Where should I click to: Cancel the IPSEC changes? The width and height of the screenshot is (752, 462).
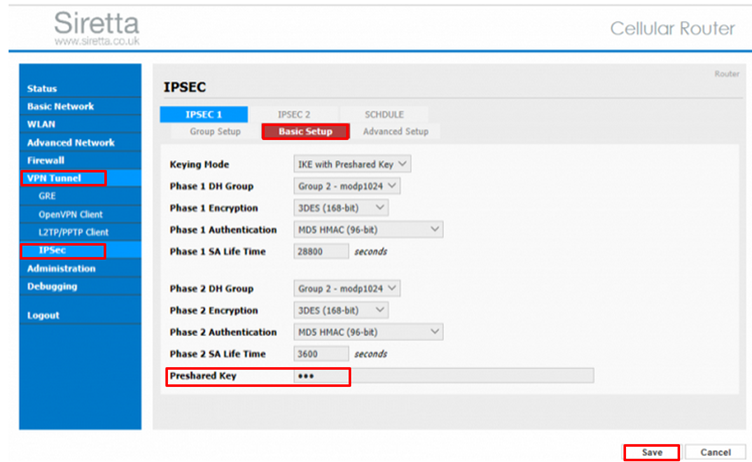(x=716, y=452)
